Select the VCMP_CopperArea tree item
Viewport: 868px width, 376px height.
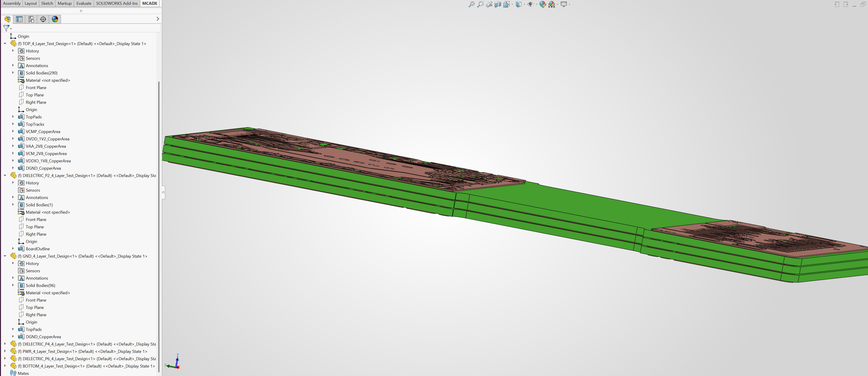pos(43,131)
